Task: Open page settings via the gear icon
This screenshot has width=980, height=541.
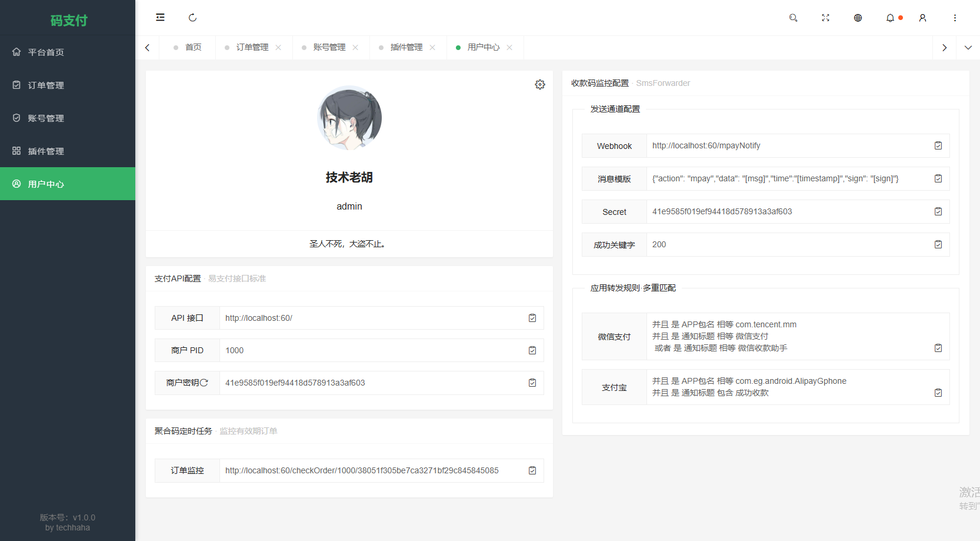Action: click(539, 84)
